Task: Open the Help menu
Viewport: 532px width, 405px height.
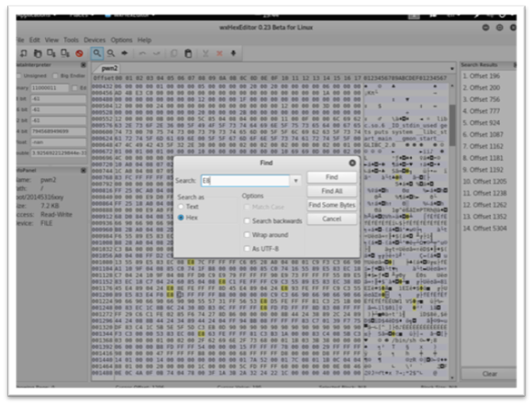Action: (144, 39)
